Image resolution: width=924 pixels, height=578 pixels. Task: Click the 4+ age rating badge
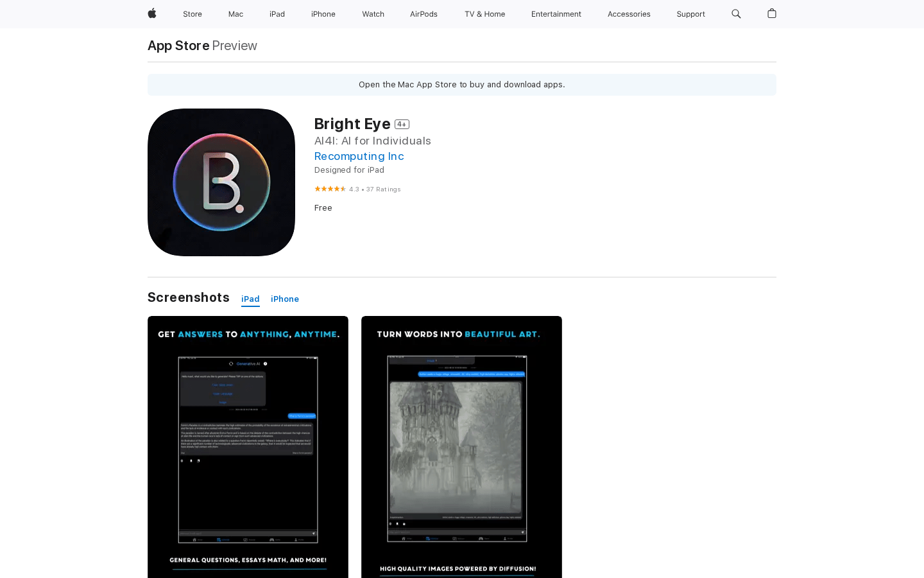click(402, 124)
